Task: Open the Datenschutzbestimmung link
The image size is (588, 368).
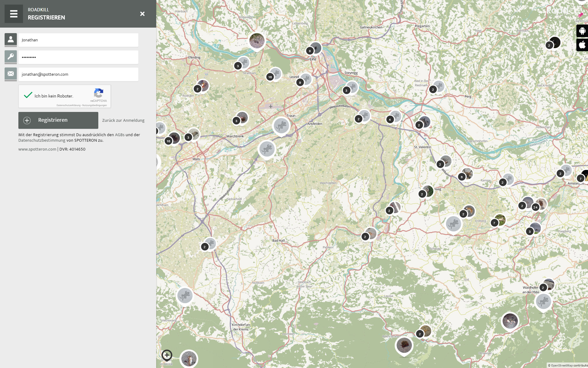Action: tap(42, 140)
